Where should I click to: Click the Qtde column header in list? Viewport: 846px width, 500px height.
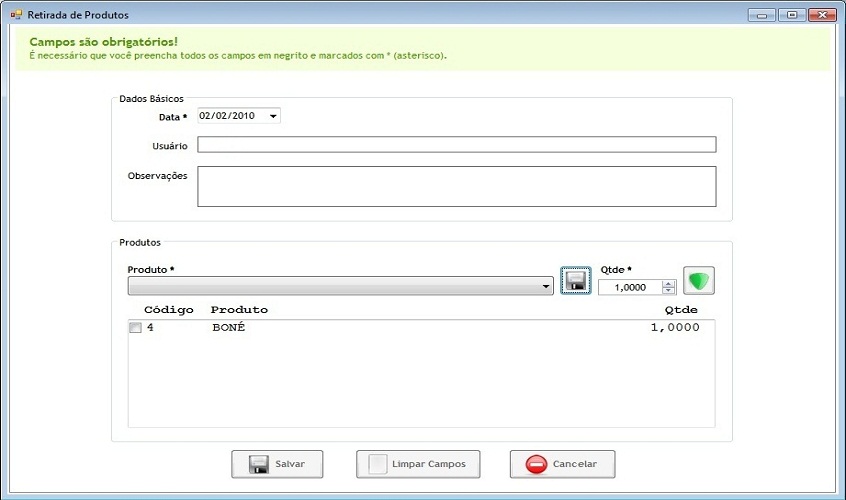coord(681,310)
